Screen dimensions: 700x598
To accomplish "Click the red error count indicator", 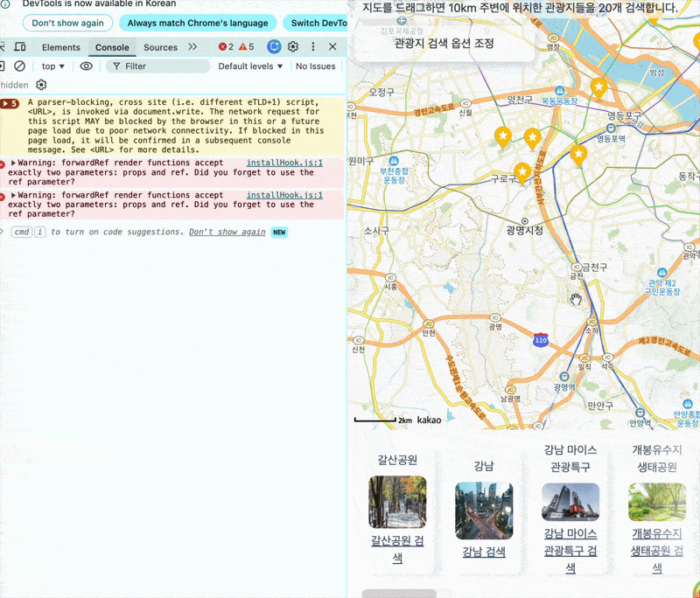I will (x=226, y=47).
